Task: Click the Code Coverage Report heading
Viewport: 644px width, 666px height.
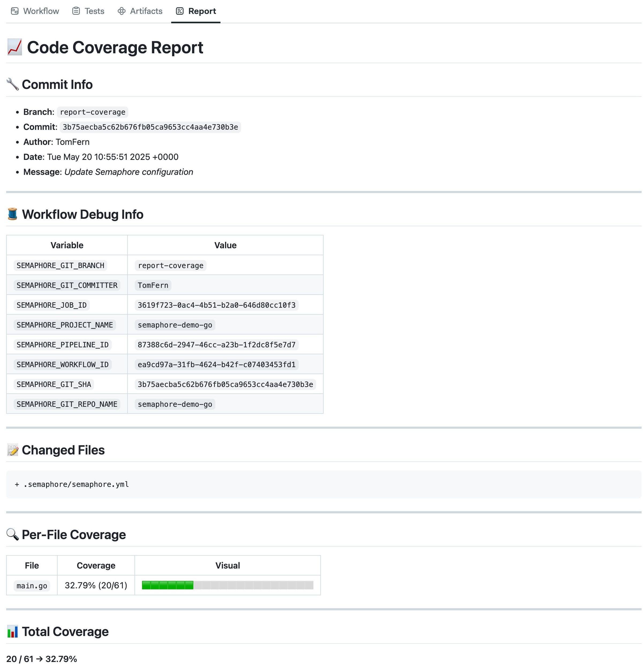Action: pos(115,47)
